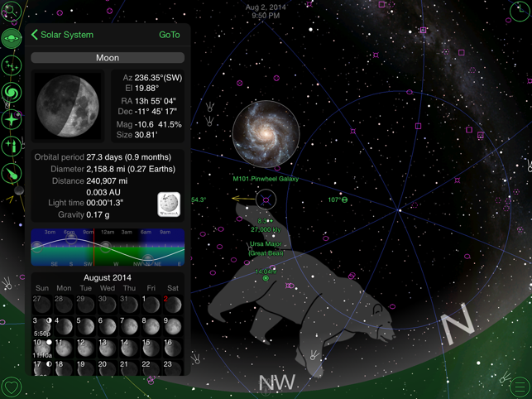Open the hamburger menu icon
Image resolution: width=532 pixels, height=399 pixels.
point(520,387)
